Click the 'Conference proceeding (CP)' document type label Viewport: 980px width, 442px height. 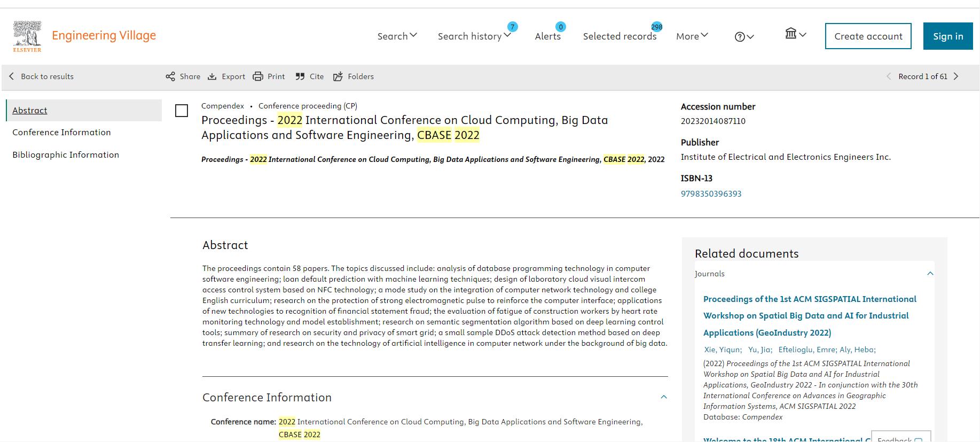click(308, 106)
